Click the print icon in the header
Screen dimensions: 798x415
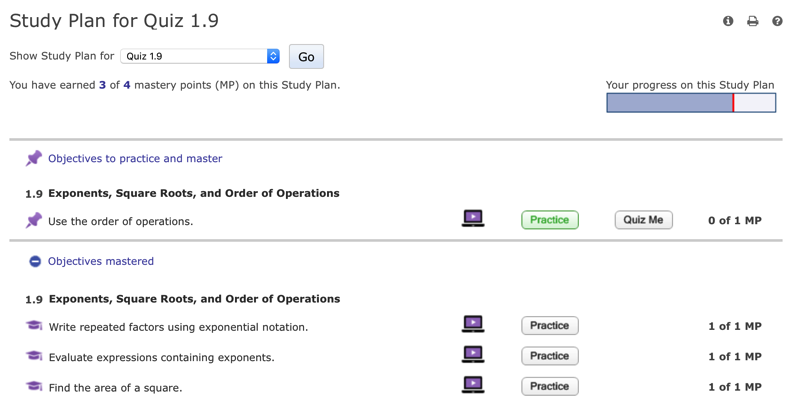753,21
